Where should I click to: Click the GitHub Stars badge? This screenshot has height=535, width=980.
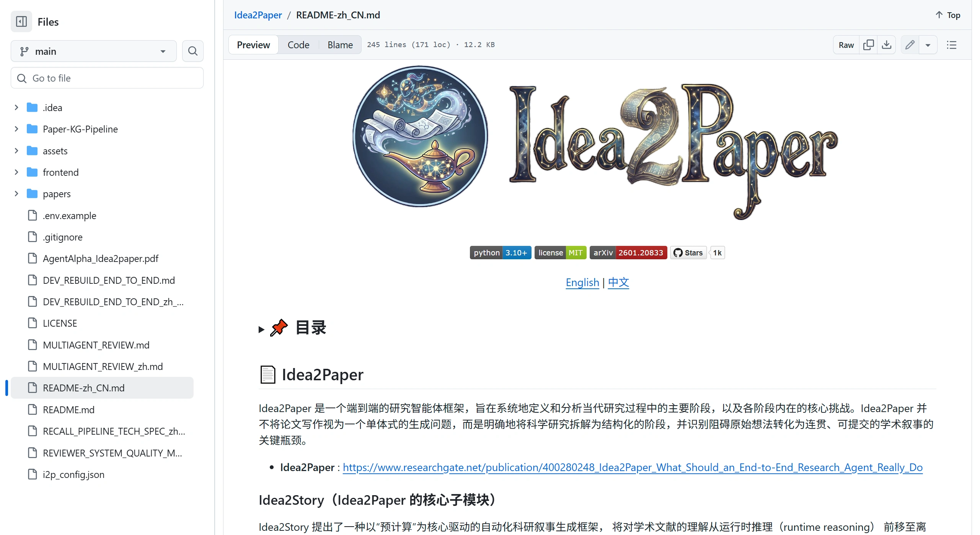click(688, 252)
